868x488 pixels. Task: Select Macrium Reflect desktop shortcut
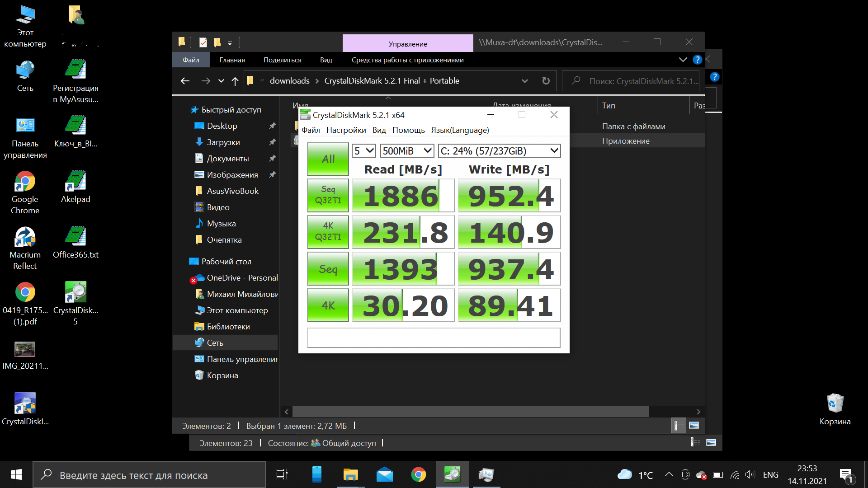[25, 249]
